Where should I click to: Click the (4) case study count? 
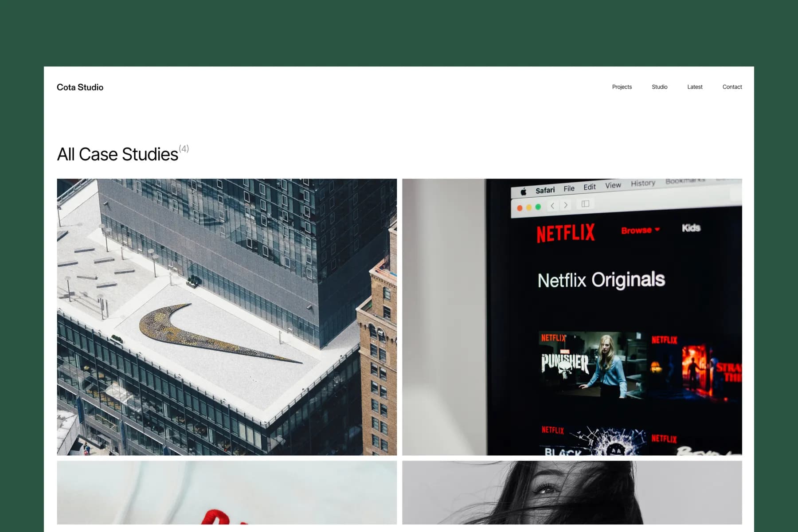pyautogui.click(x=184, y=149)
